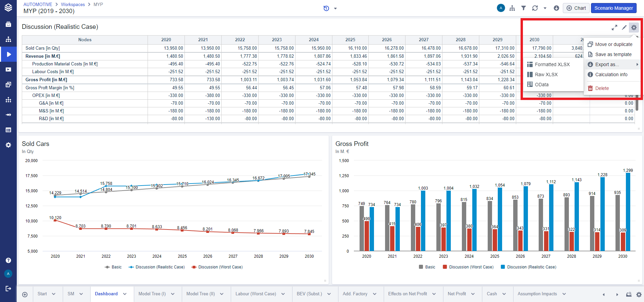Click the pencil edit icon on table
644x302 pixels.
624,28
